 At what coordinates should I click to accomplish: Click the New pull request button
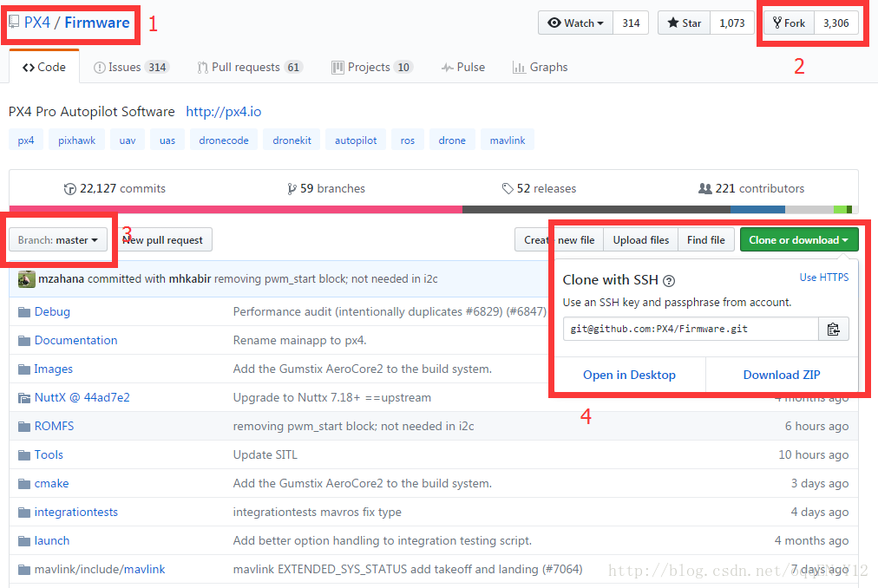pyautogui.click(x=163, y=239)
